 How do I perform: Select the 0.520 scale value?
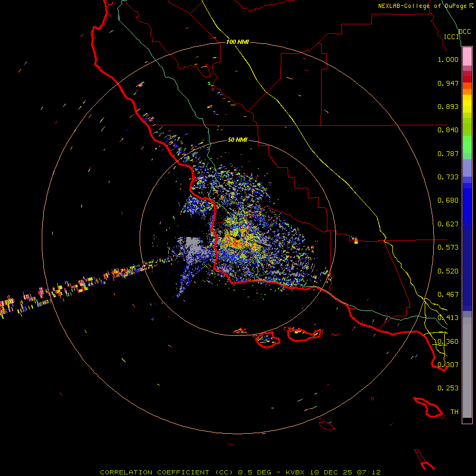(x=448, y=271)
